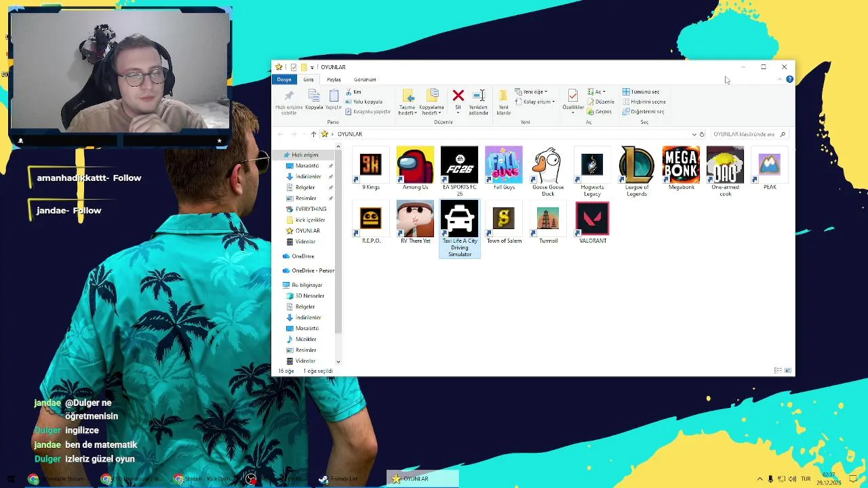Open 3D Nesneler in navigation pane

[305, 296]
